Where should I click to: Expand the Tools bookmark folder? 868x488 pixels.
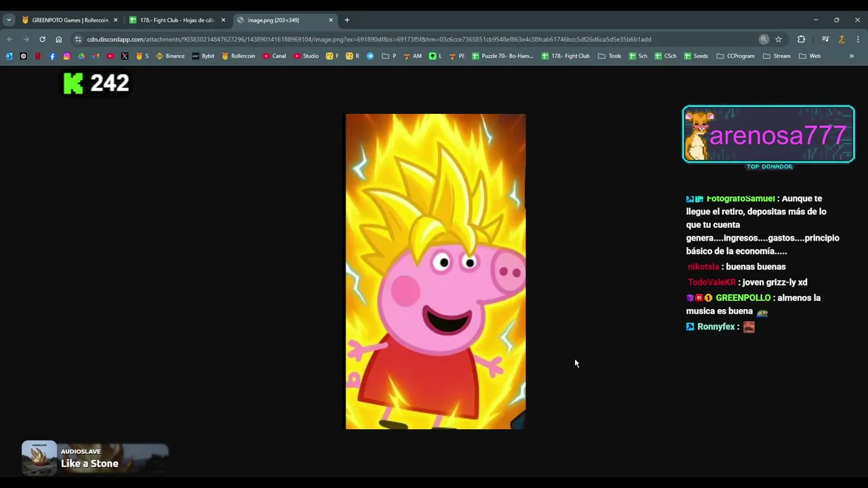pyautogui.click(x=610, y=56)
